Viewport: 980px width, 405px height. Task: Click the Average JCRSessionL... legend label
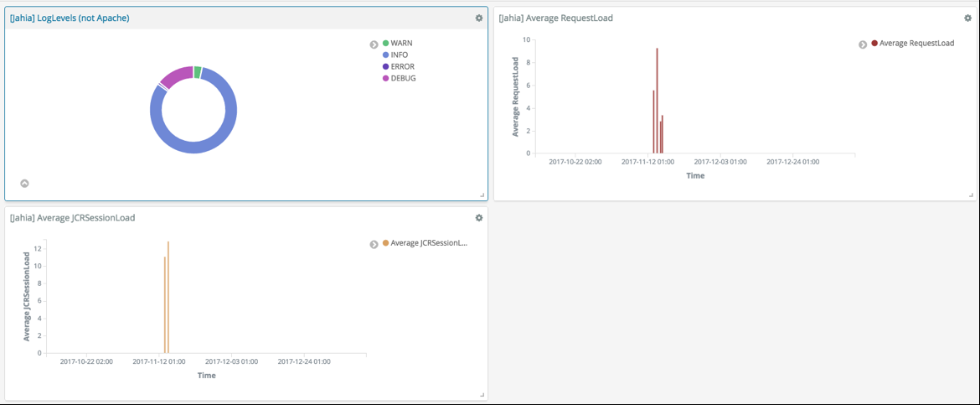point(429,244)
